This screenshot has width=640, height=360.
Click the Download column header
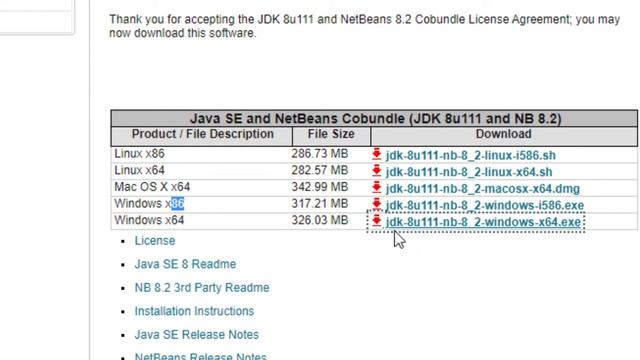504,136
